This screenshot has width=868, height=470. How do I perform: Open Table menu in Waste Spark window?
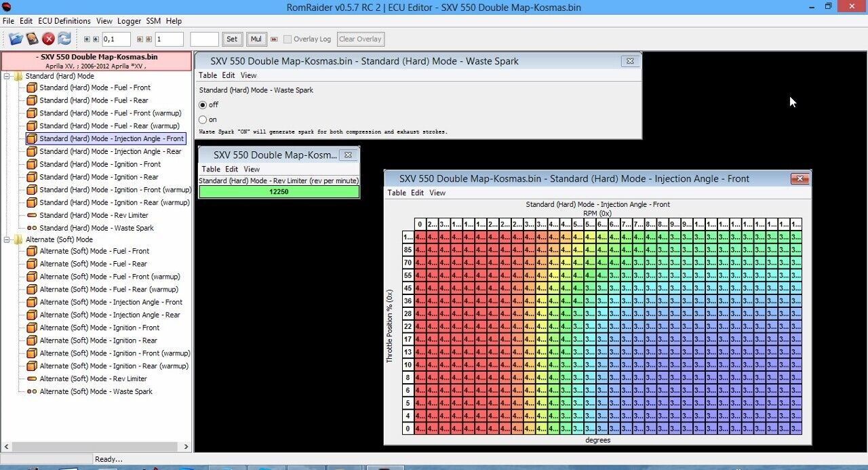point(208,75)
